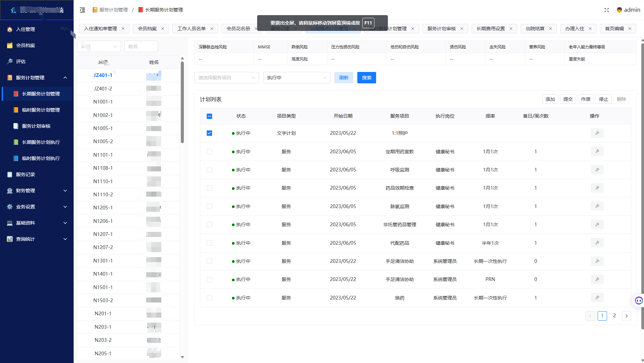Check the 药品效期检查 row checkbox

click(209, 188)
